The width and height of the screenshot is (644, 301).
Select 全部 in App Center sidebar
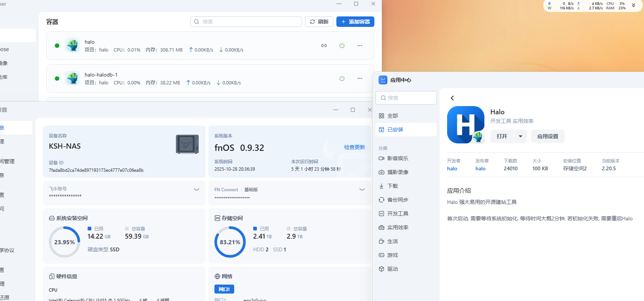(406, 116)
